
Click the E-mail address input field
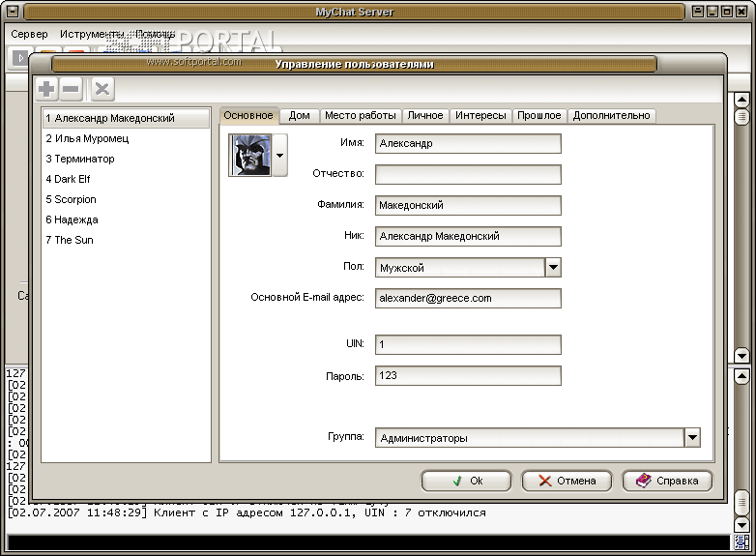pyautogui.click(x=468, y=298)
